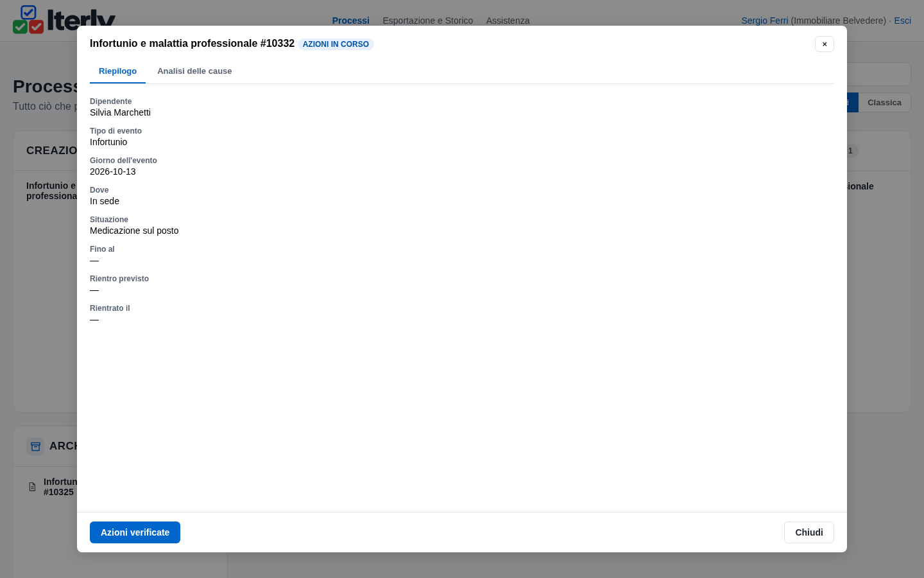Click the Infortunio value under Tipo di evento

[108, 142]
